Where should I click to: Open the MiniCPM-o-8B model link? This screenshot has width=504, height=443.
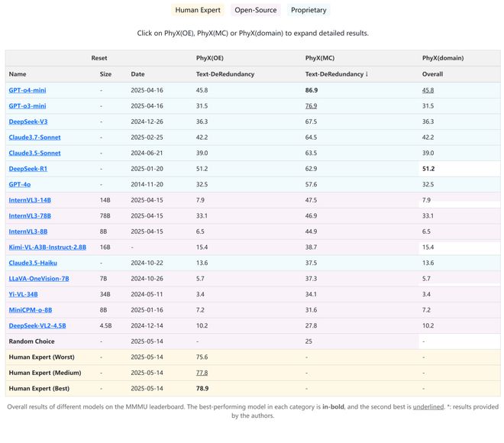(31, 310)
